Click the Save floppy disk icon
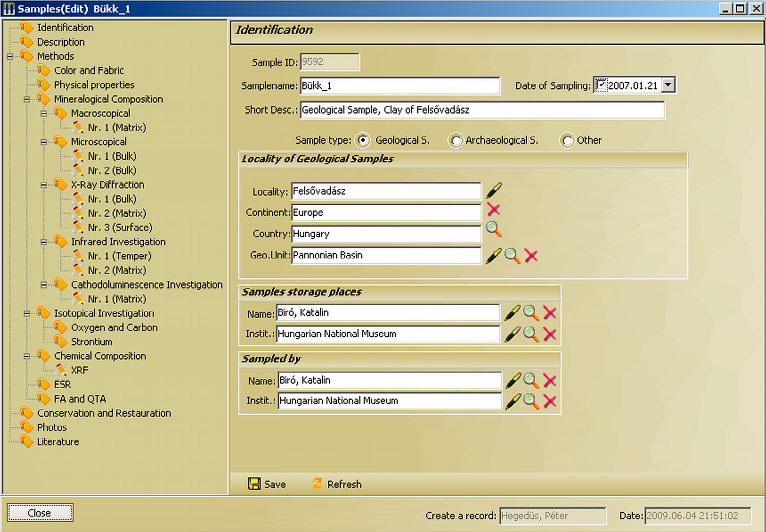 pos(254,484)
